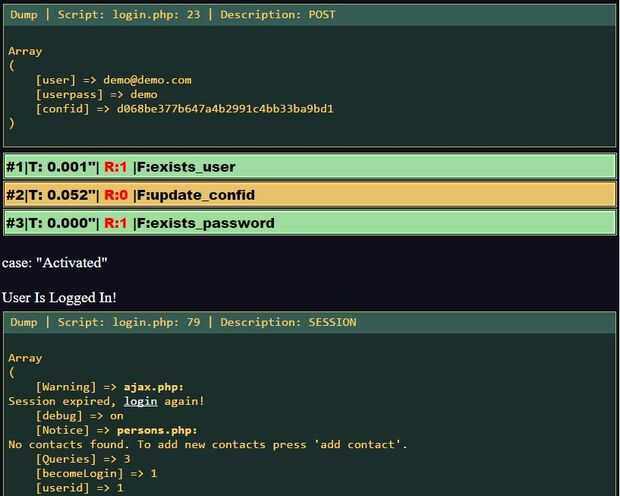Click the 'User Is Logged In!' message
The image size is (620, 496).
click(59, 297)
